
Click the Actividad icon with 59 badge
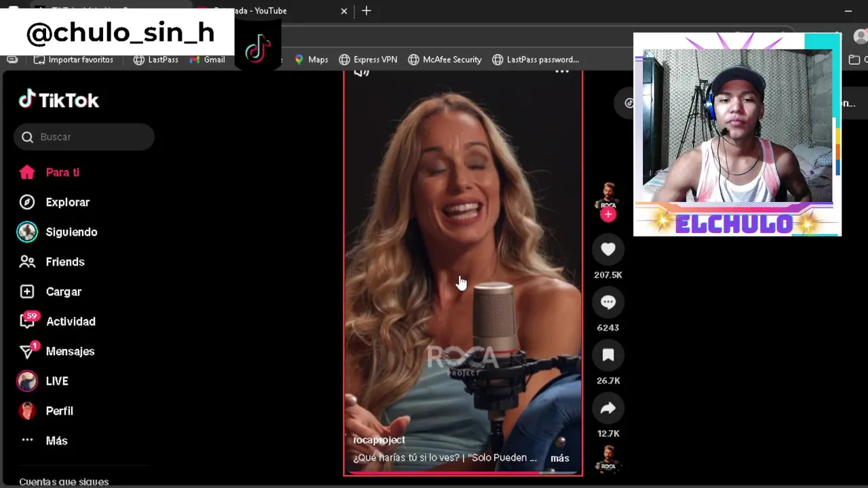click(28, 320)
